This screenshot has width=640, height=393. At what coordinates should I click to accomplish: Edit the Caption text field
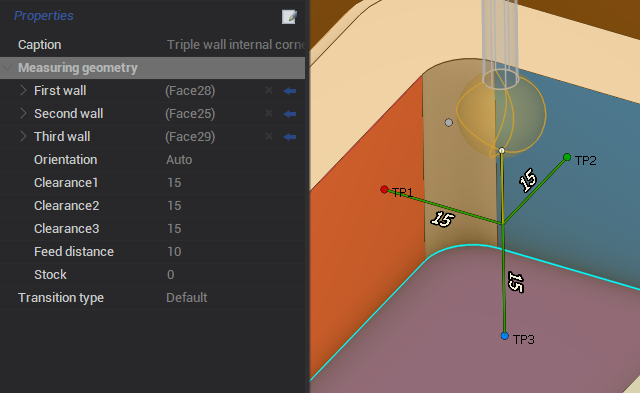pyautogui.click(x=235, y=44)
